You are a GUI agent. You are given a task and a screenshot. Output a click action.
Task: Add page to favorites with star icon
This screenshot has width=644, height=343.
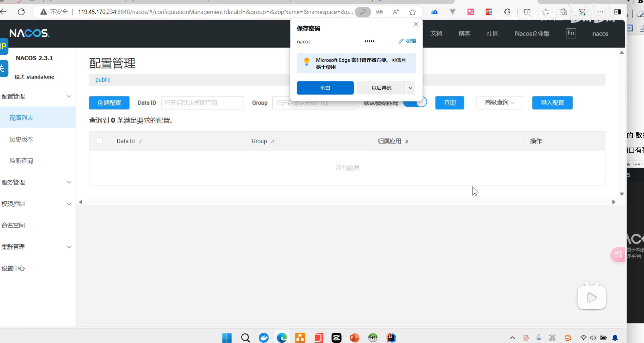pyautogui.click(x=412, y=12)
